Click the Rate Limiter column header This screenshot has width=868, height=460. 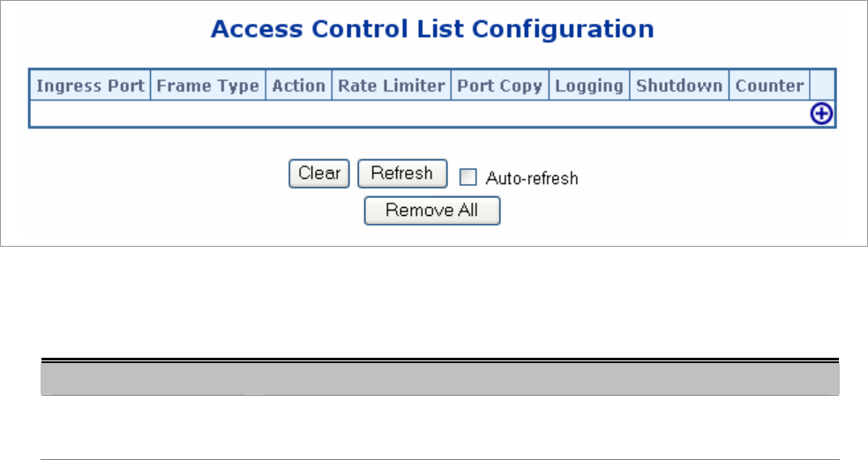pyautogui.click(x=391, y=85)
